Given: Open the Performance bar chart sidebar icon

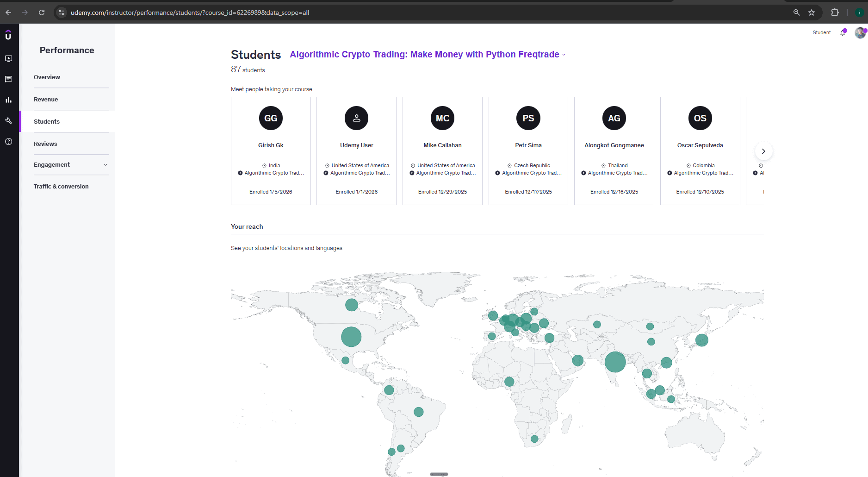Looking at the screenshot, I should [8, 100].
